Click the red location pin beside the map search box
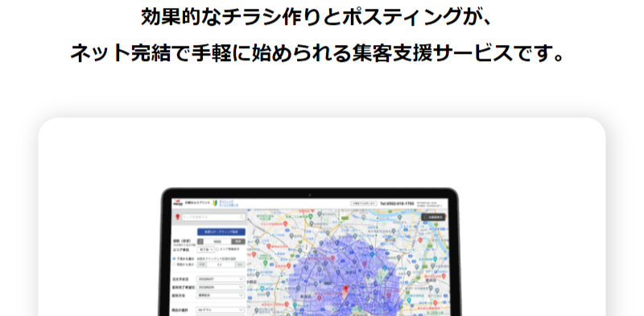The width and height of the screenshot is (644, 316). click(x=177, y=217)
